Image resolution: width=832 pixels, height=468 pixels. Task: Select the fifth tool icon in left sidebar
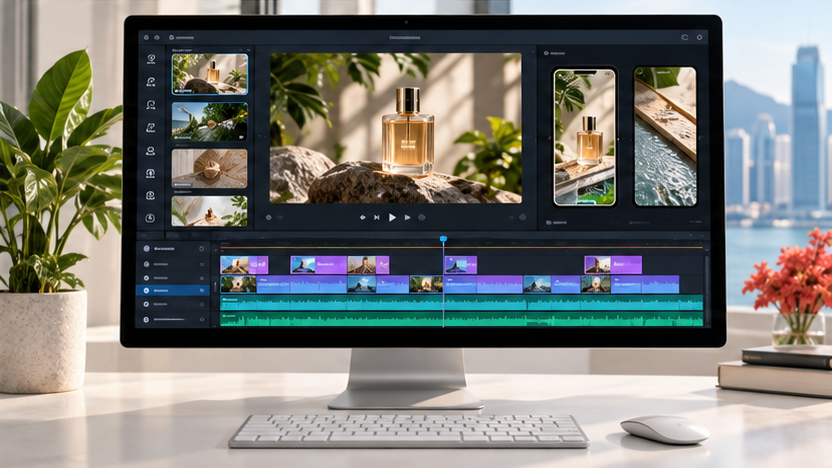click(x=151, y=151)
